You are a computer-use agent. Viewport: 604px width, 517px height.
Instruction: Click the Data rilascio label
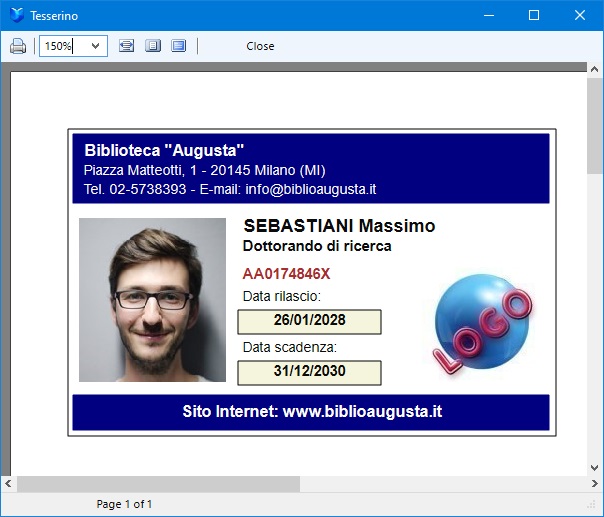[x=282, y=296]
